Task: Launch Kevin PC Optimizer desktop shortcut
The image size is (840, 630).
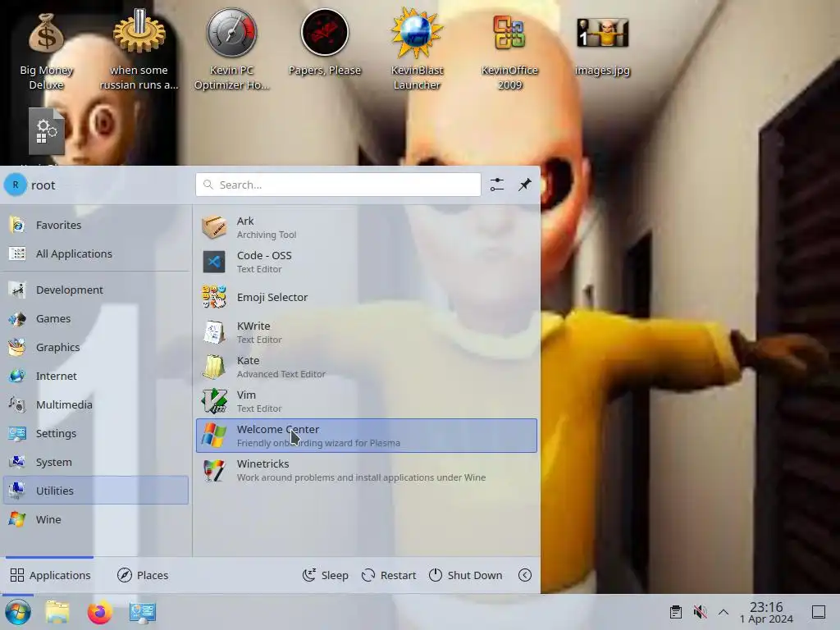Action: point(231,49)
